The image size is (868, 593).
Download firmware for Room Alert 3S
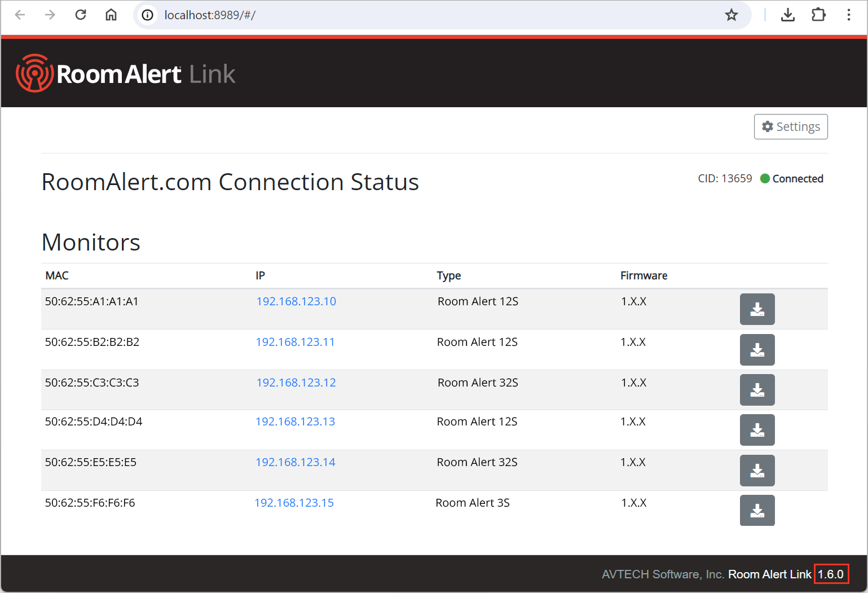757,511
